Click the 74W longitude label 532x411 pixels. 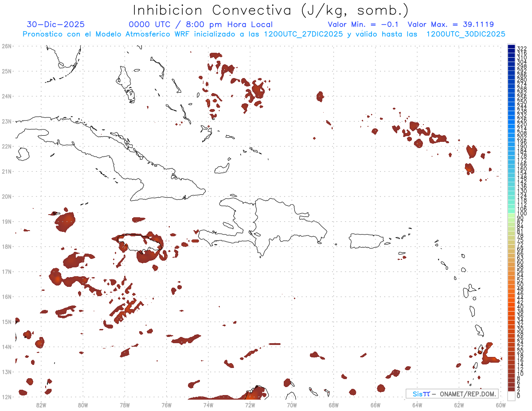208,405
